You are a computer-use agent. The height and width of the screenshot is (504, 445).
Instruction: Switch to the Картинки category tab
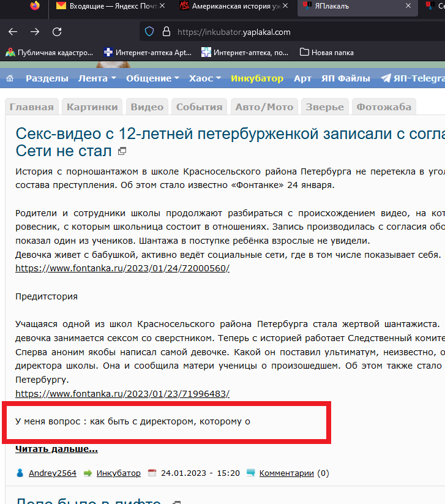(x=92, y=107)
